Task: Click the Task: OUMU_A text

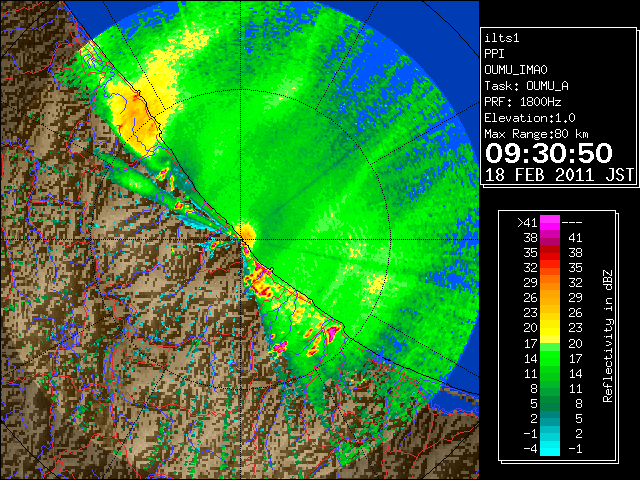Action: pyautogui.click(x=527, y=86)
